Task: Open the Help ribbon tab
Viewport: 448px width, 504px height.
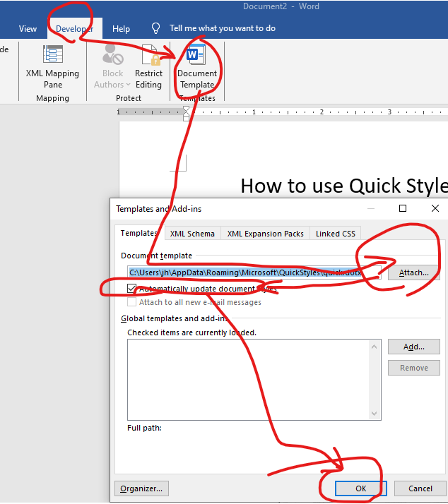Action: coord(121,29)
